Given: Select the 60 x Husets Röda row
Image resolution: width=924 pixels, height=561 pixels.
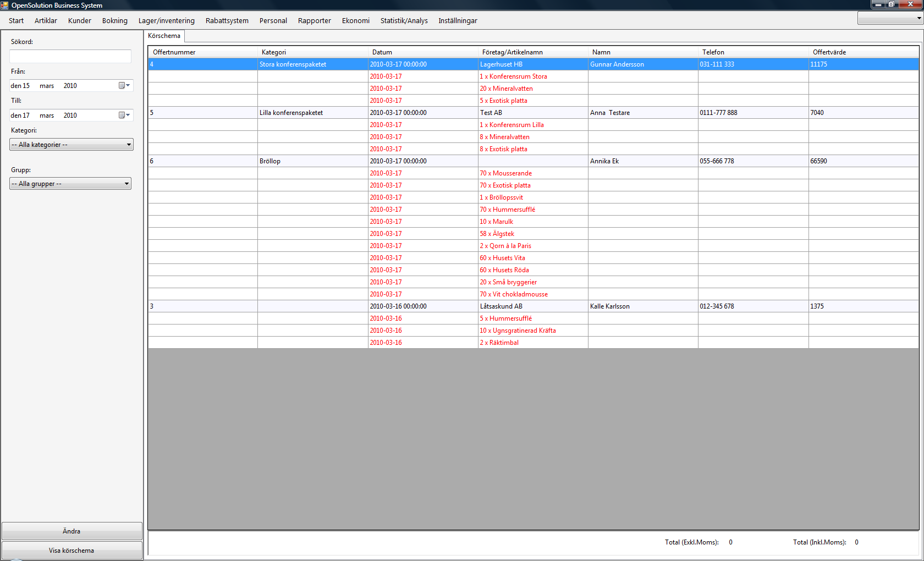Looking at the screenshot, I should [533, 270].
